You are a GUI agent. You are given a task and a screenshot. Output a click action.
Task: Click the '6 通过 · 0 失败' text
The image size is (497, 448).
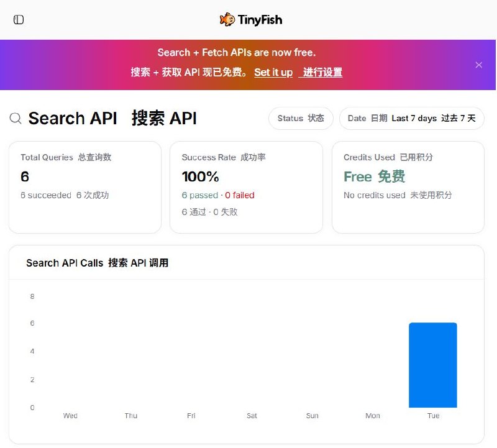click(210, 212)
